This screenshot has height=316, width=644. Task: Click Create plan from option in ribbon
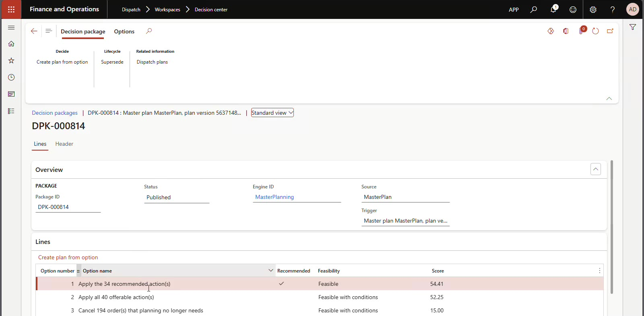62,62
